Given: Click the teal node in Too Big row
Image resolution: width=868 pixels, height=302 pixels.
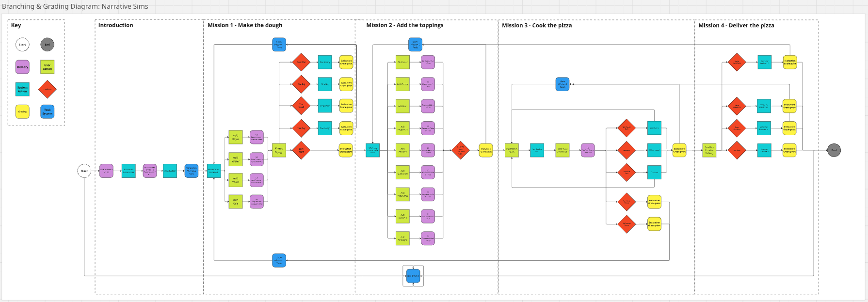Looking at the screenshot, I should point(325,84).
